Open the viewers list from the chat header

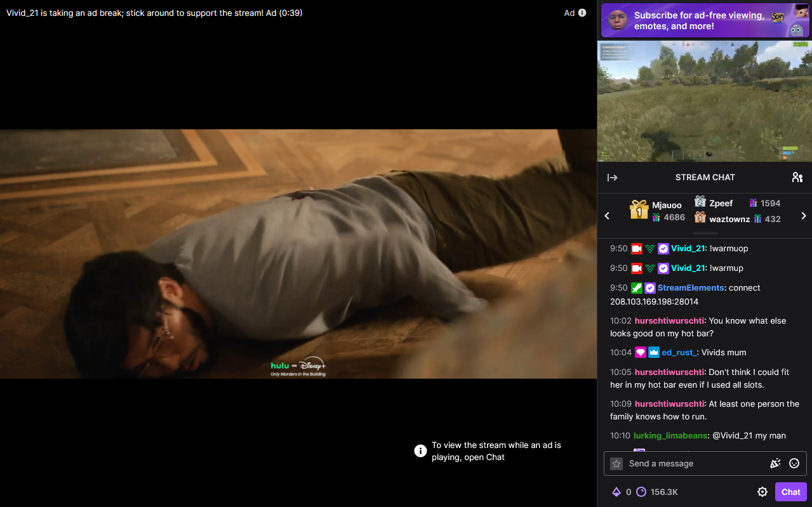point(797,177)
